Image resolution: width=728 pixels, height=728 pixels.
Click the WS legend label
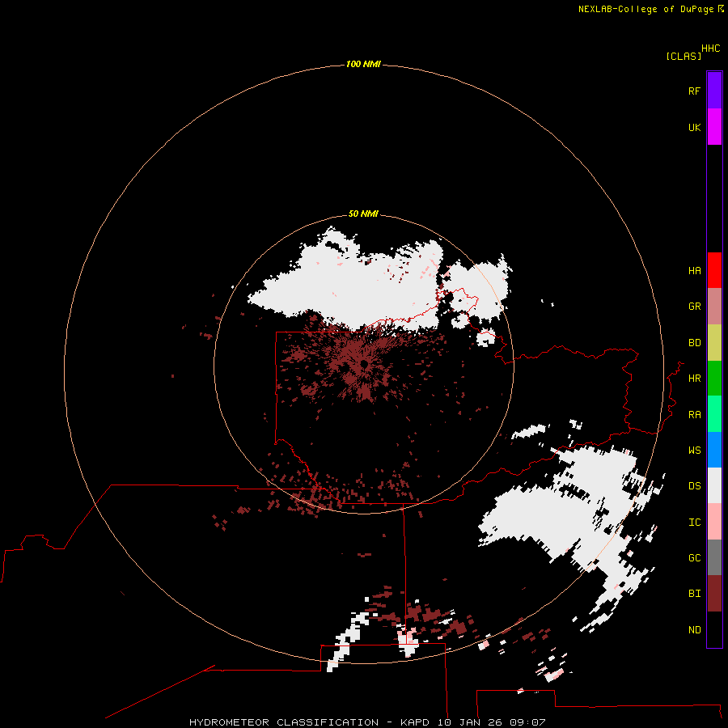click(695, 450)
